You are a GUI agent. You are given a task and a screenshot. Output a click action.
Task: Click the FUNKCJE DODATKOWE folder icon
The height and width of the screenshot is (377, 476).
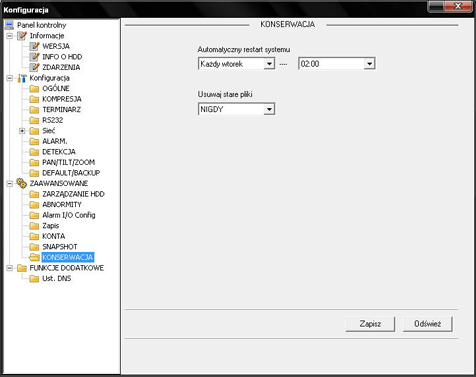pyautogui.click(x=22, y=268)
